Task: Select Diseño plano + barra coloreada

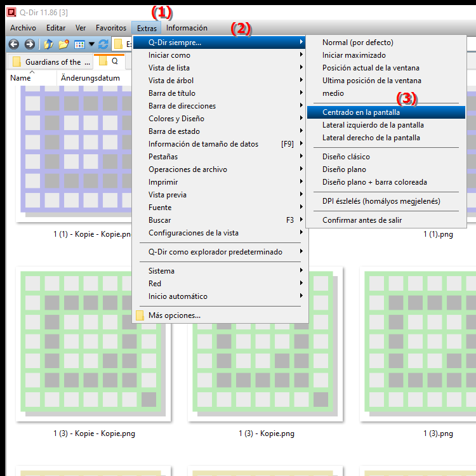Action: click(386, 182)
